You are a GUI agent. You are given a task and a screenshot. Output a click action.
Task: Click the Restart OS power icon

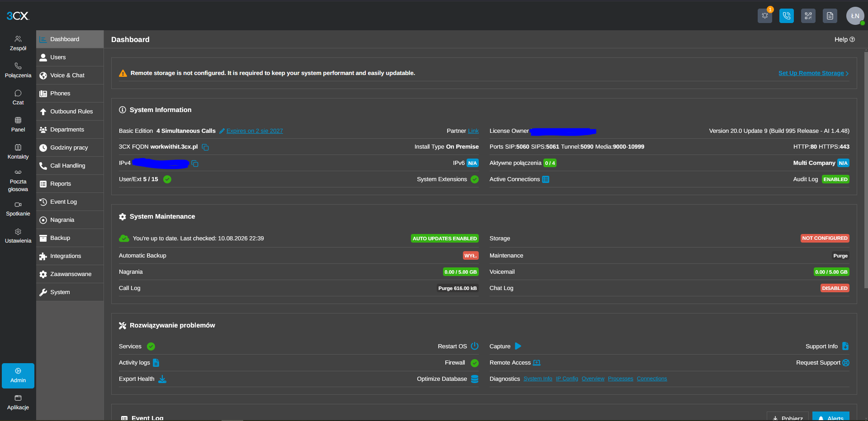pos(475,346)
